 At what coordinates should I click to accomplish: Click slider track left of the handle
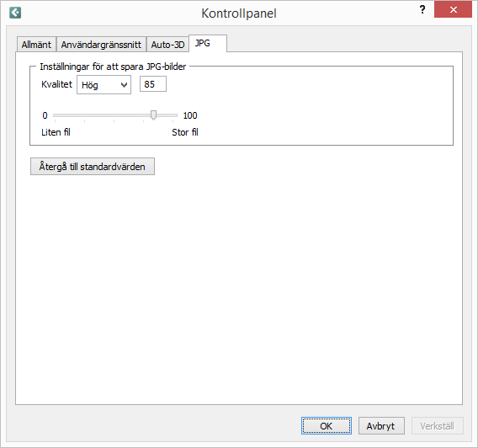point(102,115)
